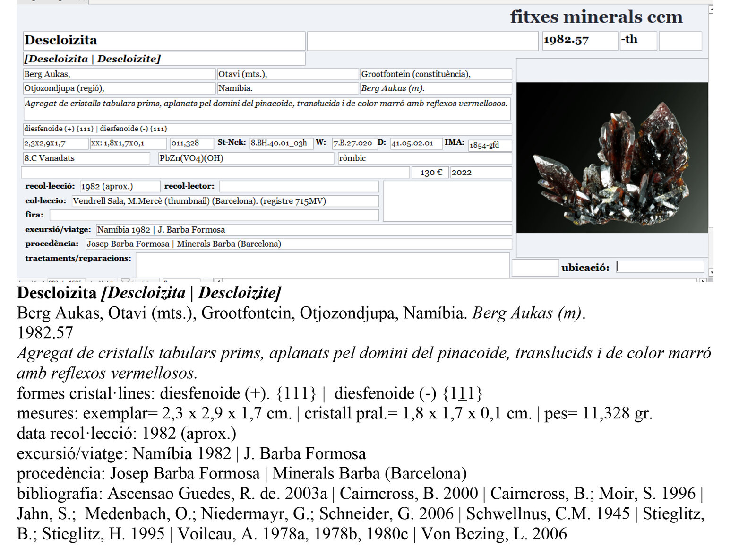Edit the excursió/viatge field 'Namíbia 1982'
This screenshot has height=548, width=756.
[x=304, y=230]
